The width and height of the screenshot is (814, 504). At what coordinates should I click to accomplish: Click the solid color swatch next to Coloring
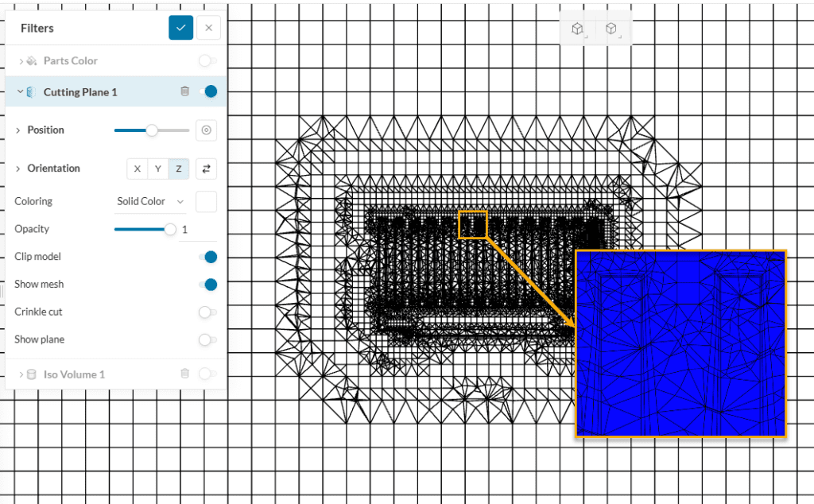pyautogui.click(x=206, y=201)
